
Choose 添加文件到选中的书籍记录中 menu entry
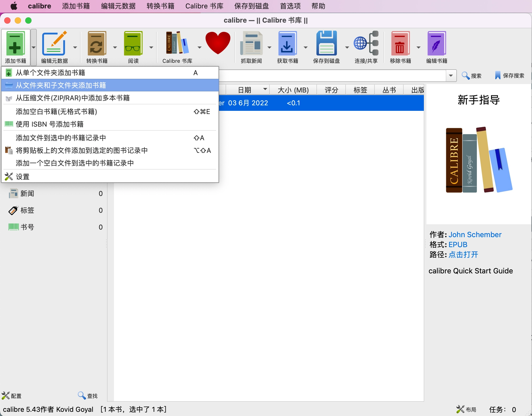pos(110,138)
